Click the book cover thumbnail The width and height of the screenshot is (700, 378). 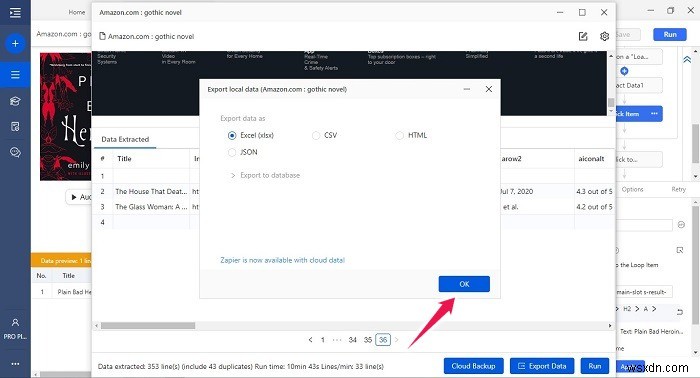click(65, 116)
